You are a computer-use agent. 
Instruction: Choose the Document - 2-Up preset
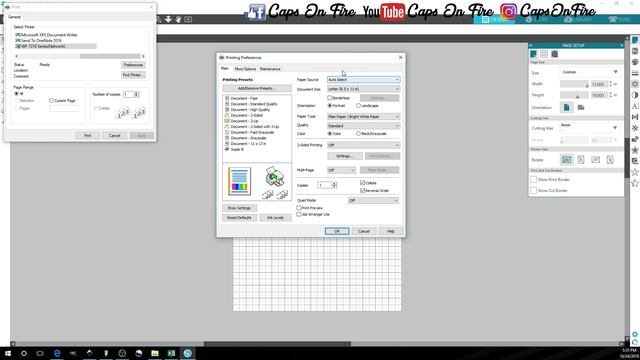(244, 121)
